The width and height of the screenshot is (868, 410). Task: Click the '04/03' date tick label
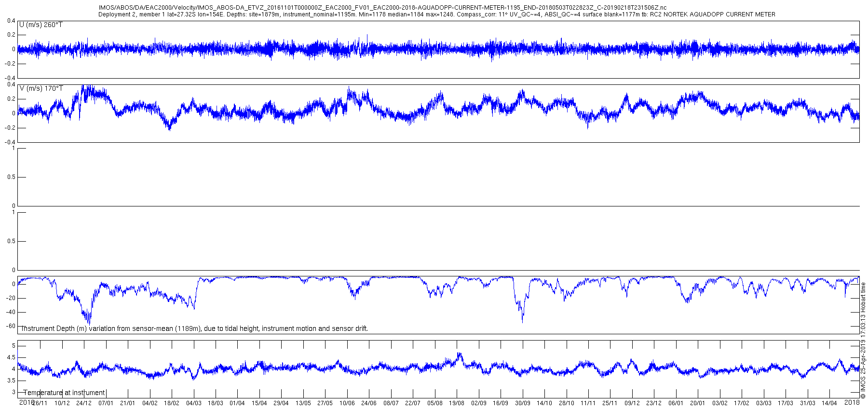click(194, 403)
